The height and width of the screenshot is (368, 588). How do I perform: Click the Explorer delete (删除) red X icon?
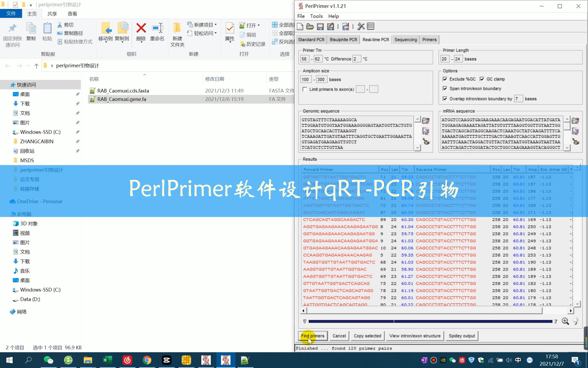(x=141, y=28)
